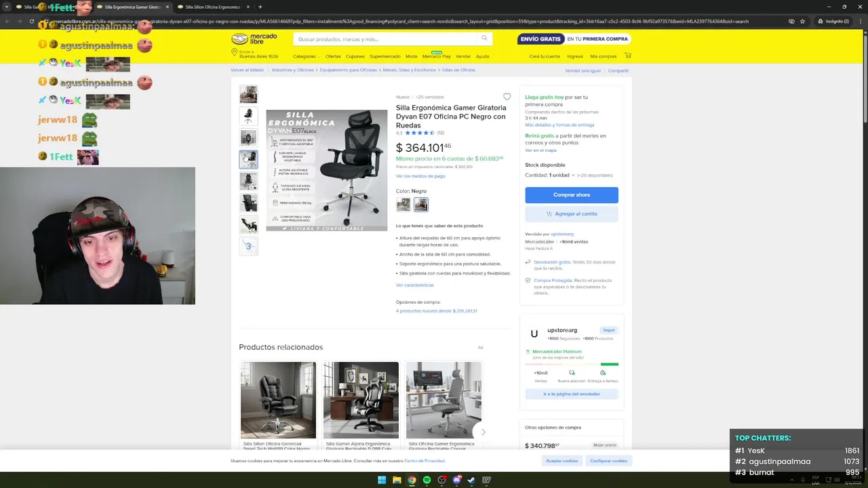The width and height of the screenshot is (868, 488).
Task: Click Sillas de Oficina breadcrumb
Action: (458, 70)
